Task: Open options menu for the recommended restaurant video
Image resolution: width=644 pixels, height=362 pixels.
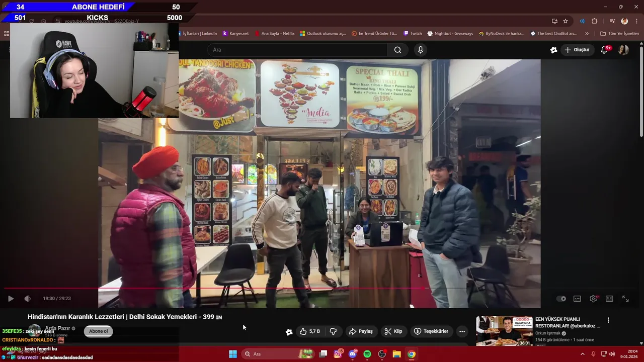Action: click(608, 320)
